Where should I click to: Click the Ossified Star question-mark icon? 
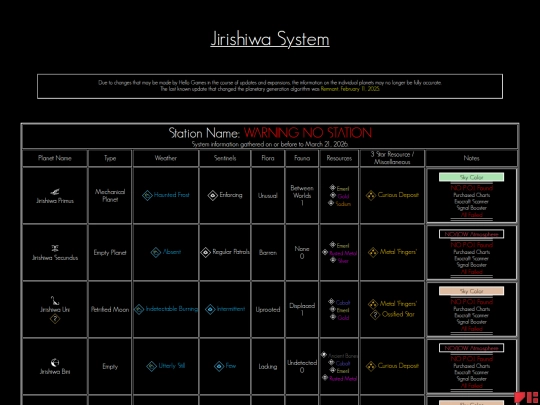click(375, 315)
